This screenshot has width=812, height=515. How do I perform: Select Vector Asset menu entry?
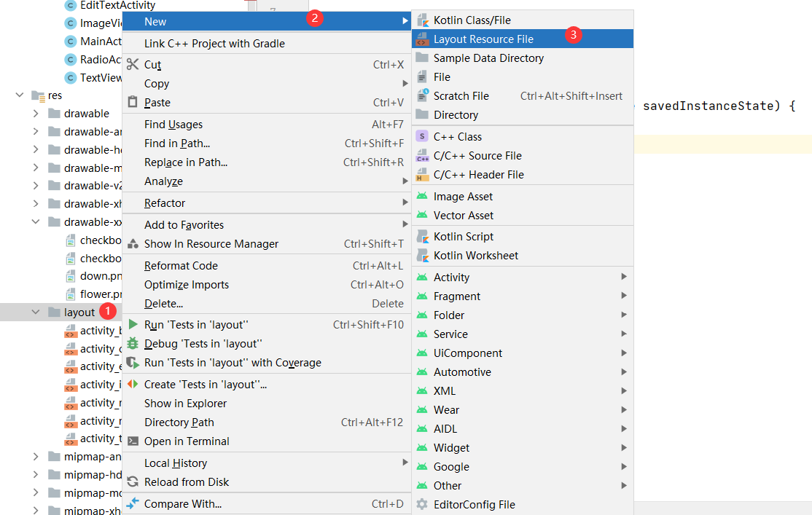[463, 216]
